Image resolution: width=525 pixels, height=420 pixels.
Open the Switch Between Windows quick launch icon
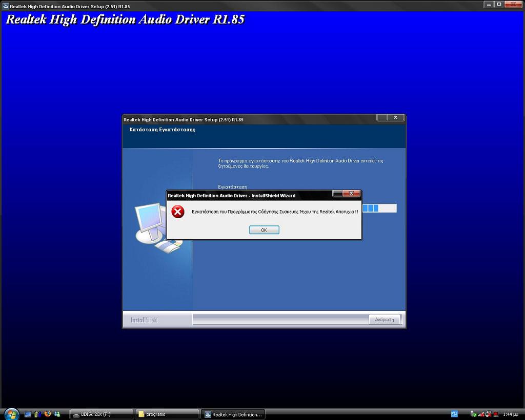[37, 414]
